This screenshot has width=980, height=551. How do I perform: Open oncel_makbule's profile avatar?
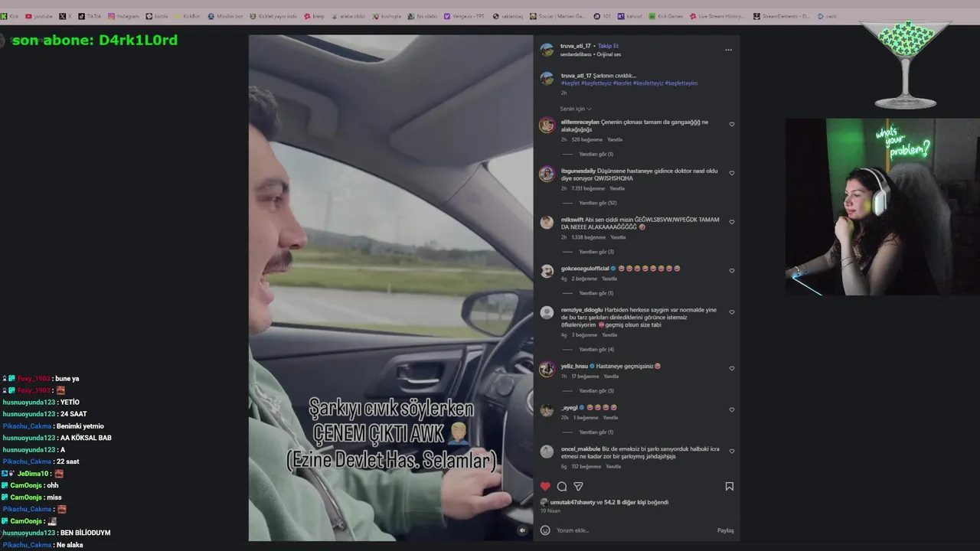[547, 452]
